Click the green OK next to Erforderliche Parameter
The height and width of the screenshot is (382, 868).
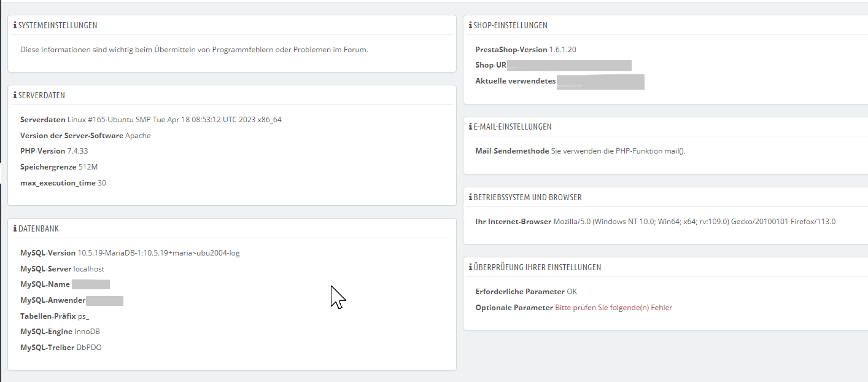(x=572, y=292)
